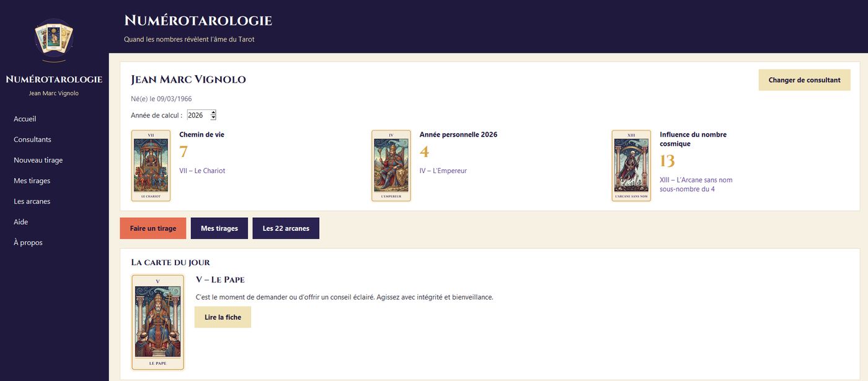Click the V – Le Pape title

220,280
